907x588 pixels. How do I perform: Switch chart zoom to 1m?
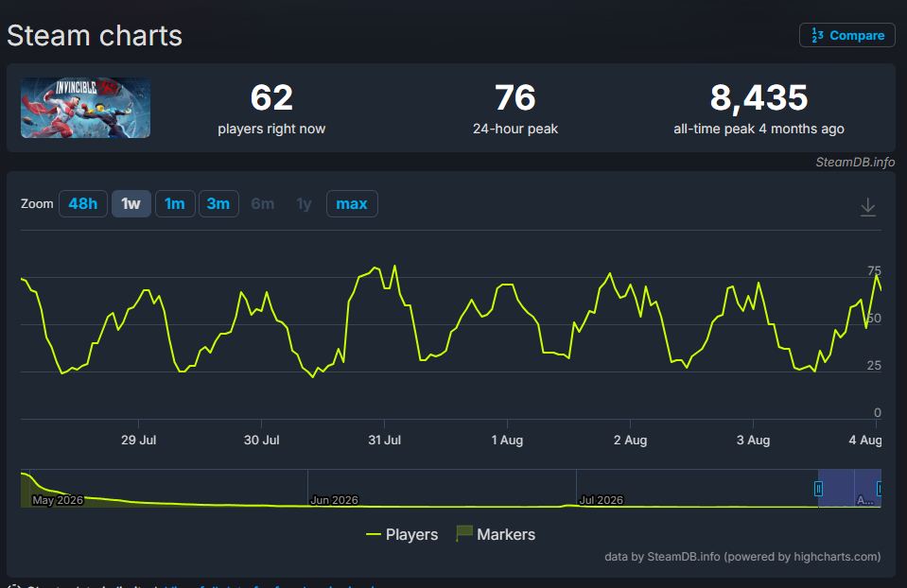click(175, 204)
